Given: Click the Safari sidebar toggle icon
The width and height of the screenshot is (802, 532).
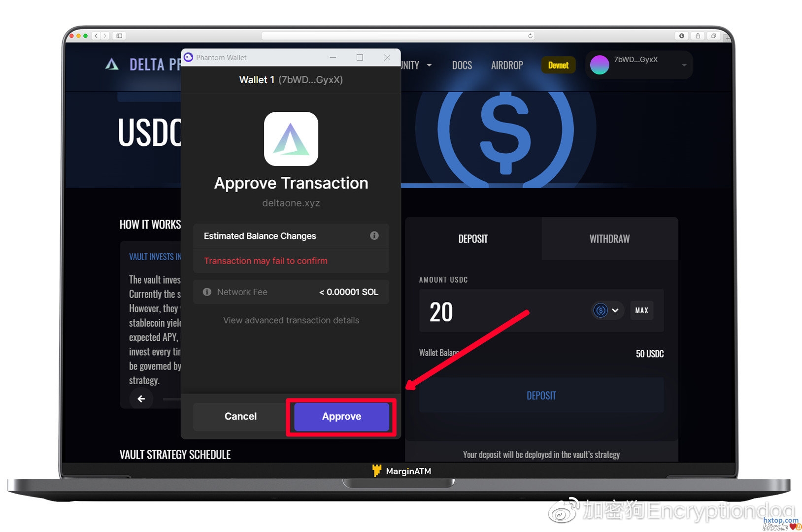Looking at the screenshot, I should pyautogui.click(x=119, y=36).
